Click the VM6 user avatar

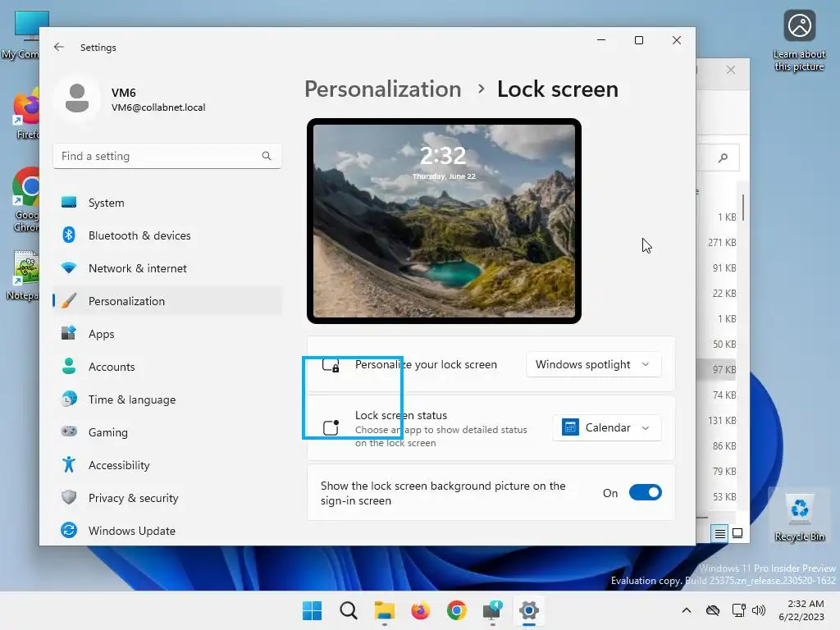(x=77, y=98)
